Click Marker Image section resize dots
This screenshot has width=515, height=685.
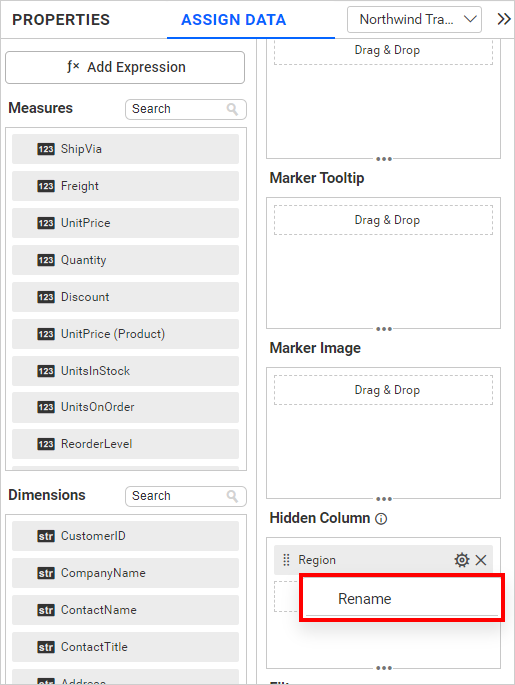384,499
